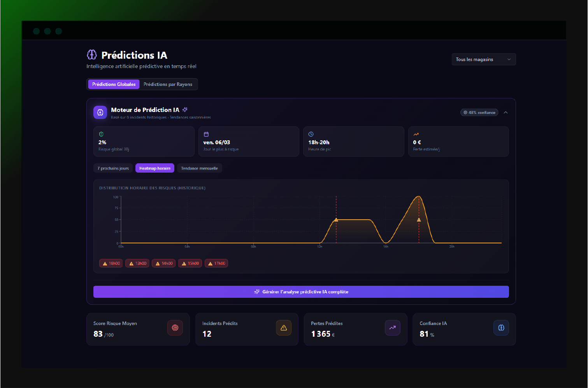The height and width of the screenshot is (388, 588).
Task: Select the Prédictions Globales tab
Action: tap(114, 84)
